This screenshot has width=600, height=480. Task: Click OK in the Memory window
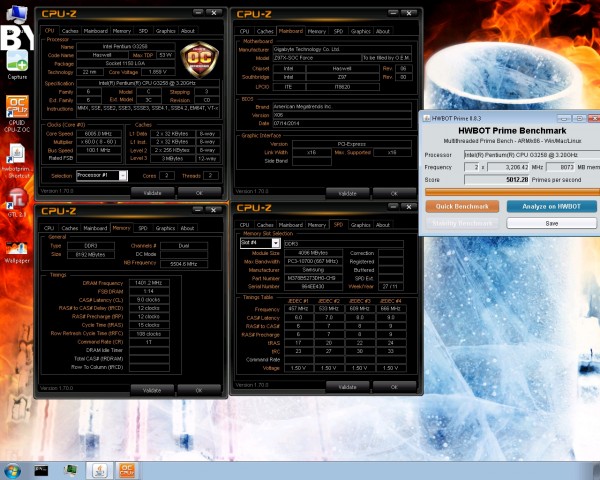pos(199,390)
